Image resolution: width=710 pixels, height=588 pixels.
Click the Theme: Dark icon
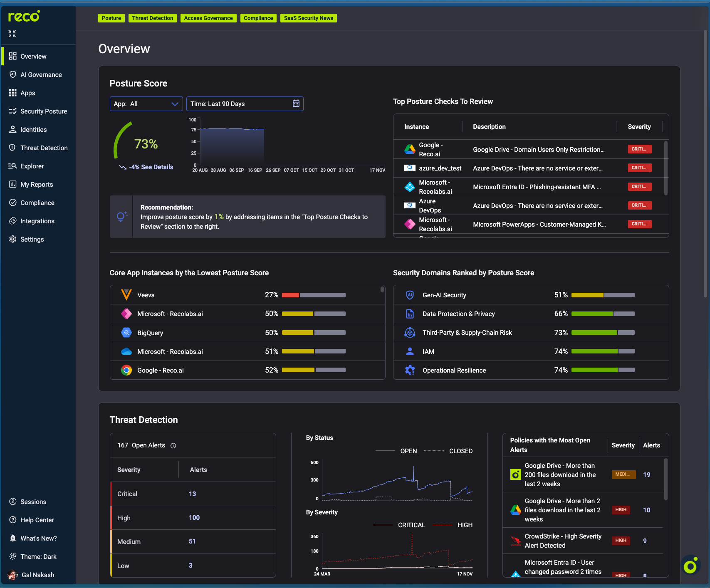point(13,556)
